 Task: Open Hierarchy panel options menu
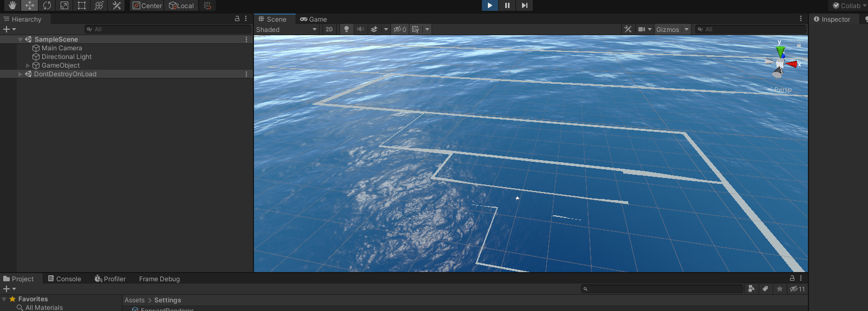click(246, 18)
